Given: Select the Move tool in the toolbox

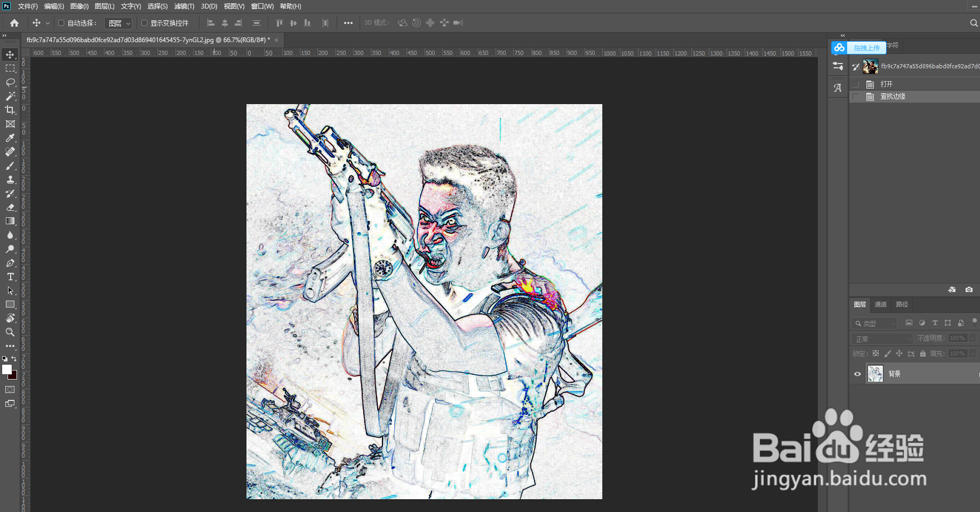Looking at the screenshot, I should pyautogui.click(x=10, y=54).
